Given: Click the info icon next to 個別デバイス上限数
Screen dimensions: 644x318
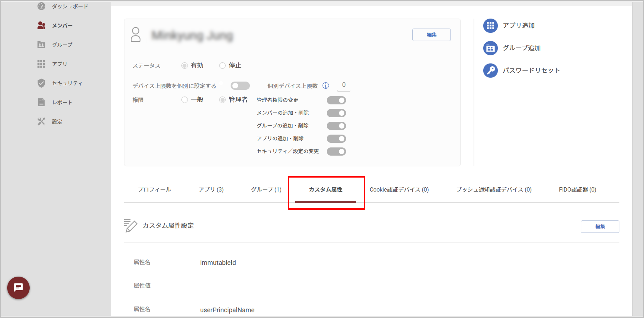Looking at the screenshot, I should 326,85.
